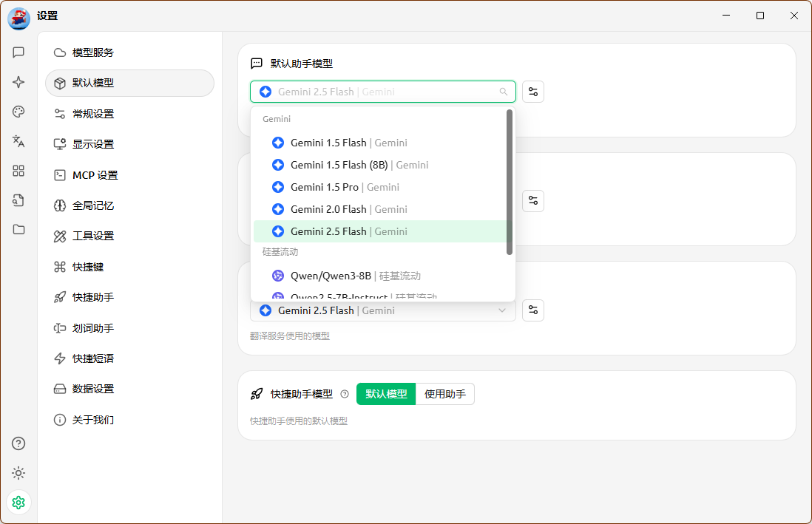
Task: Go to 模型服务 settings
Action: (x=129, y=52)
